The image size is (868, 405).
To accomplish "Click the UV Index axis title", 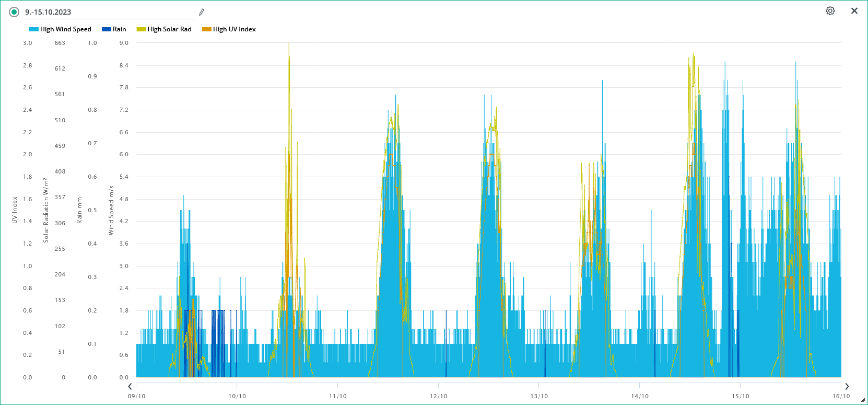I will click(x=15, y=210).
